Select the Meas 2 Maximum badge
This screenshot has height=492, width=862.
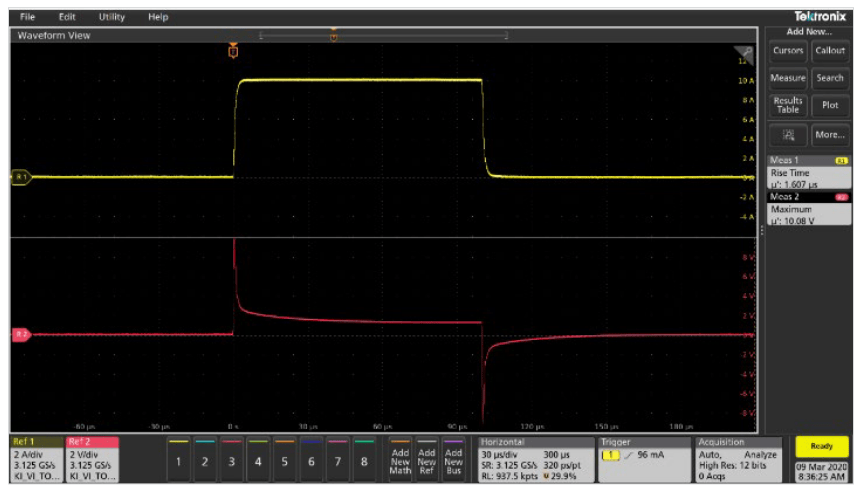[809, 208]
